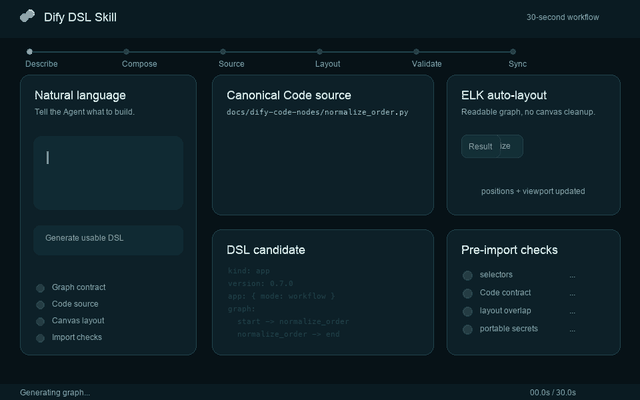
Task: Click 'app: { mode: workflow }' DSL line
Action: [281, 296]
